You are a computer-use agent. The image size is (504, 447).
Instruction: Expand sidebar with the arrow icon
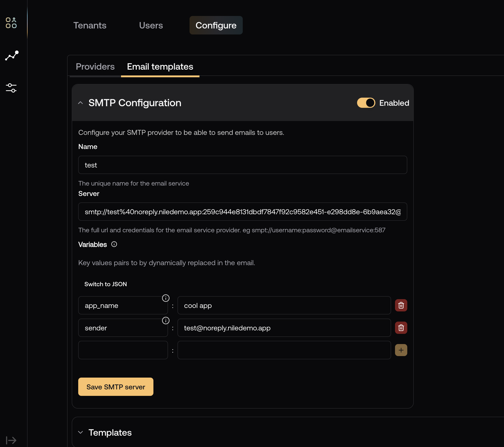click(x=11, y=440)
